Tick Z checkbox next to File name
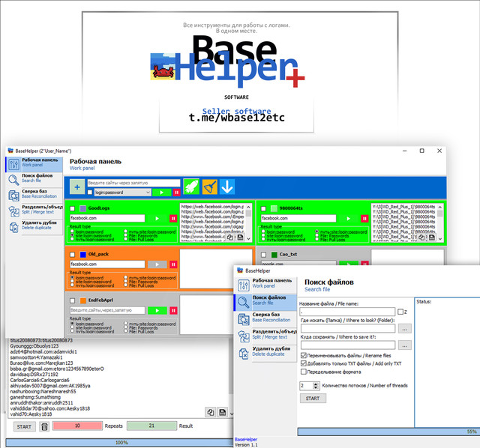The width and height of the screenshot is (480, 448). [400, 312]
